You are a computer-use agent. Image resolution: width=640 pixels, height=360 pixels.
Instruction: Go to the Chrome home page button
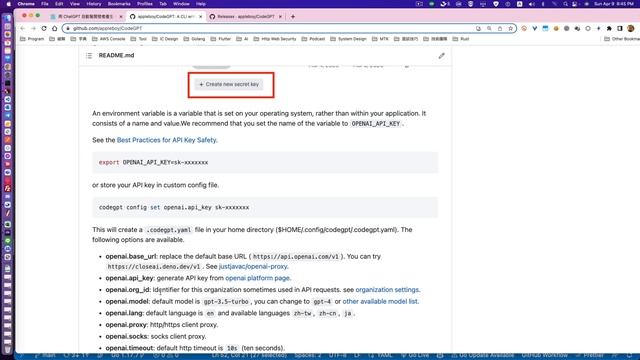coord(54,29)
